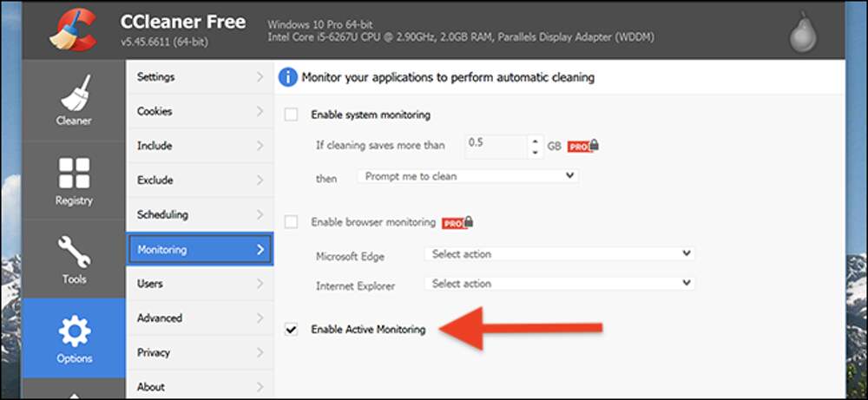Toggle Enable browser monitoring checkbox
Image resolution: width=868 pixels, height=400 pixels.
point(292,222)
